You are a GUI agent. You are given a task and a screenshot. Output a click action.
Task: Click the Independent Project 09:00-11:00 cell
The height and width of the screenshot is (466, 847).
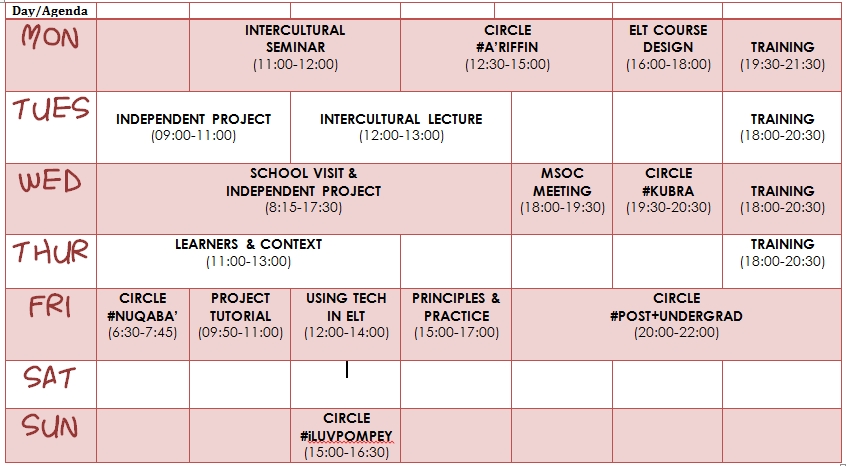click(x=193, y=127)
